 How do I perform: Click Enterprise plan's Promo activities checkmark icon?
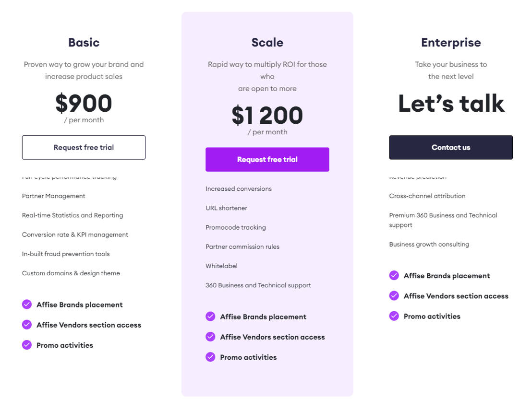pos(394,316)
